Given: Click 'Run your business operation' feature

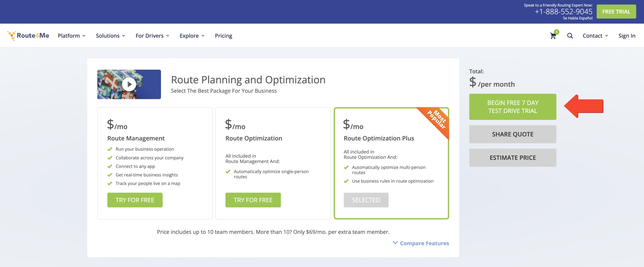Looking at the screenshot, I should [x=145, y=149].
